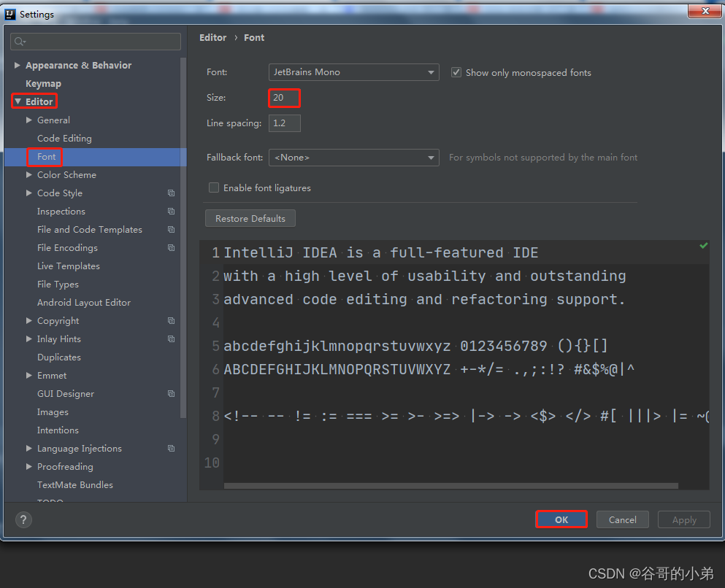Viewport: 725px width, 588px height.
Task: Expand Appearance & Behavior section
Action: (17, 65)
